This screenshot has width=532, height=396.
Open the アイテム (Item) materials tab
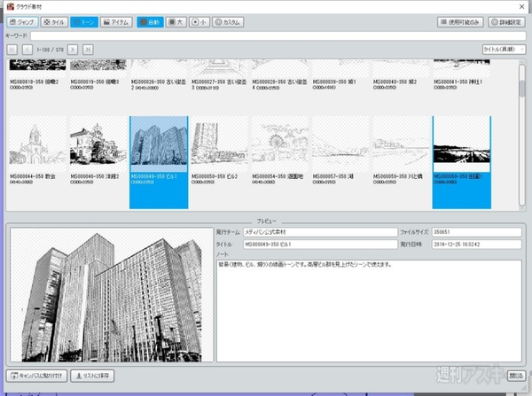[x=117, y=21]
